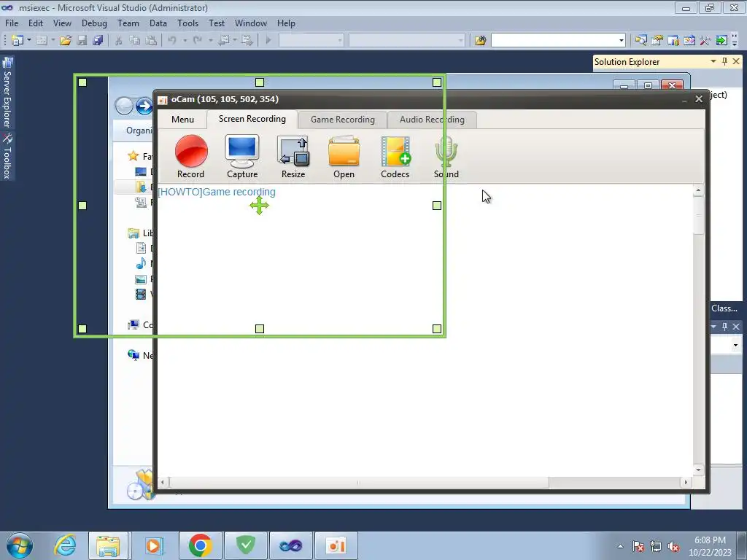Expand the Redo history dropdown arrow
The width and height of the screenshot is (747, 560).
pos(211,41)
